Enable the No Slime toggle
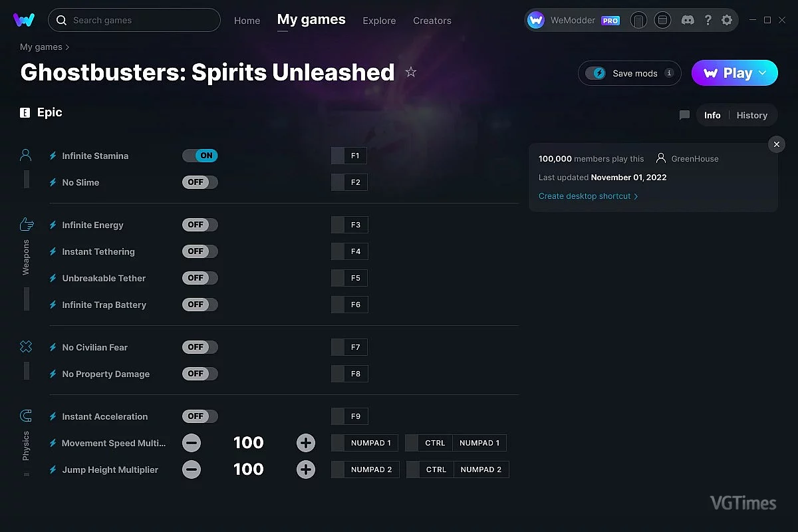The height and width of the screenshot is (532, 798). [x=200, y=182]
